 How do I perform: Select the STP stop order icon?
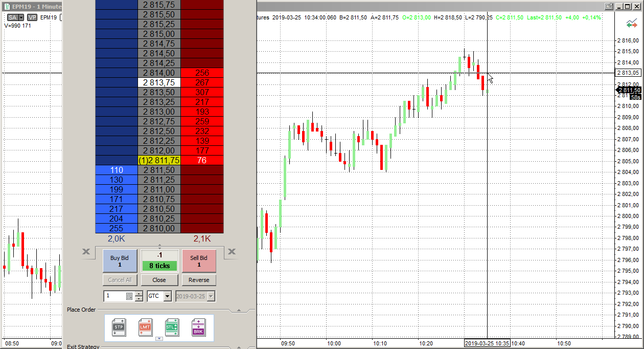pyautogui.click(x=119, y=327)
